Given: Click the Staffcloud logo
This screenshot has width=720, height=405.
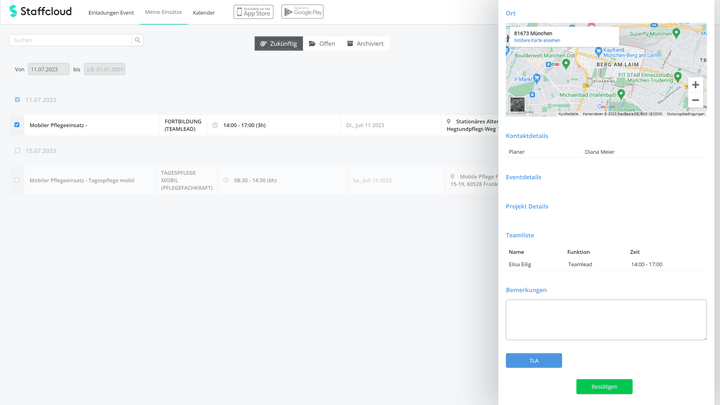Looking at the screenshot, I should 42,12.
